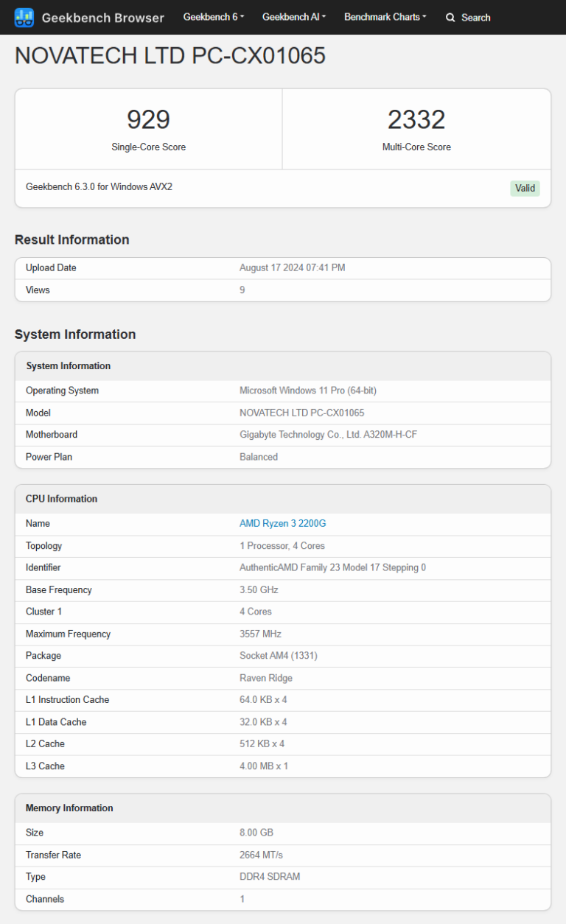Select the upload date value August 17 2024
This screenshot has height=924, width=566.
pos(292,268)
